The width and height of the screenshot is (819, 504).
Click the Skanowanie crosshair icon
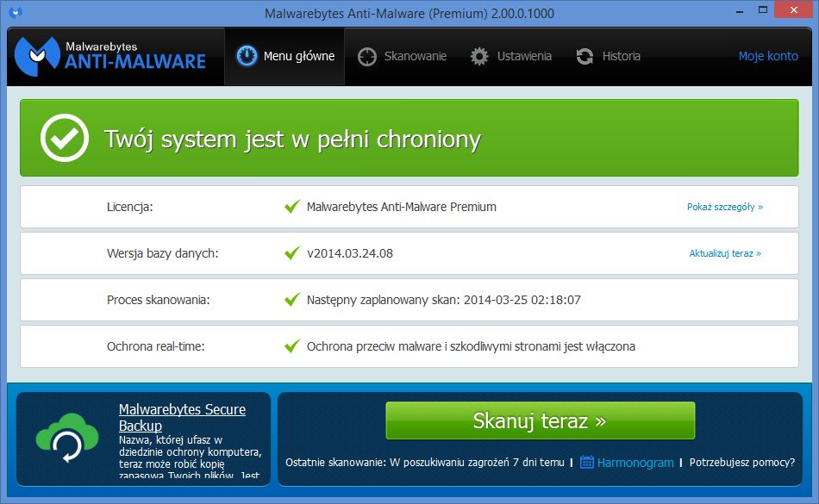pyautogui.click(x=366, y=56)
